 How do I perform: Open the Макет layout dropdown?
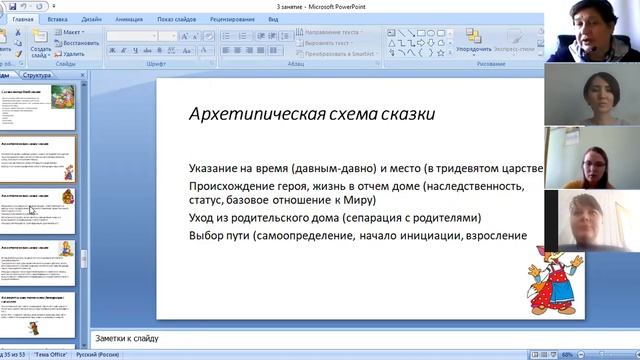pos(69,32)
